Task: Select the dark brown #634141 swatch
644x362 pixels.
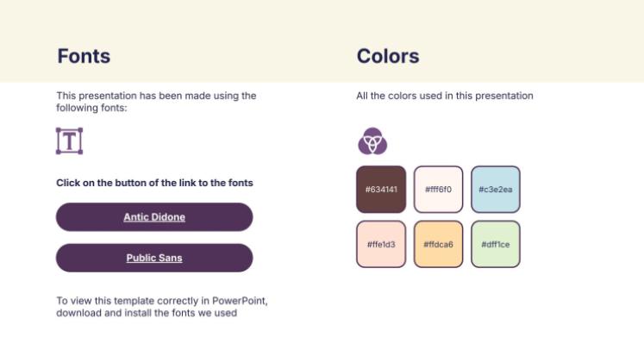Action: click(x=380, y=189)
